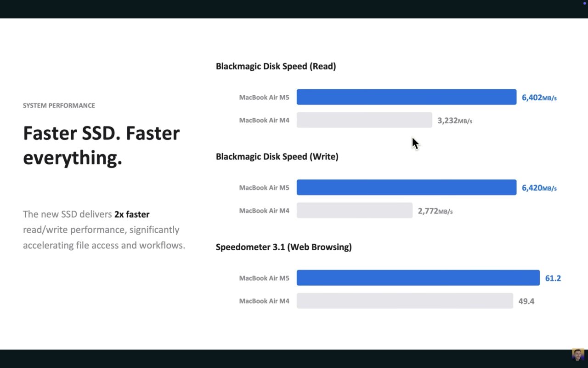Select the blue M5 Disk Write bar
The height and width of the screenshot is (368, 588).
click(407, 188)
